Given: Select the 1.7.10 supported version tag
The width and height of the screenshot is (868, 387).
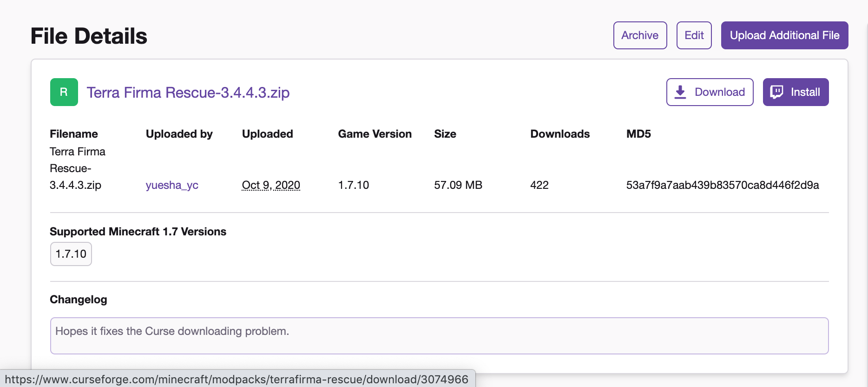Looking at the screenshot, I should 71,254.
